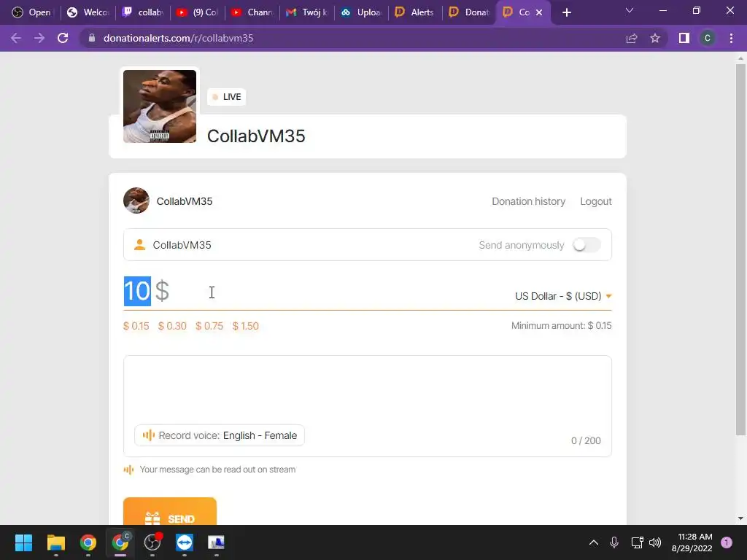
Task: Click the orange user icon in name field
Action: (x=139, y=245)
